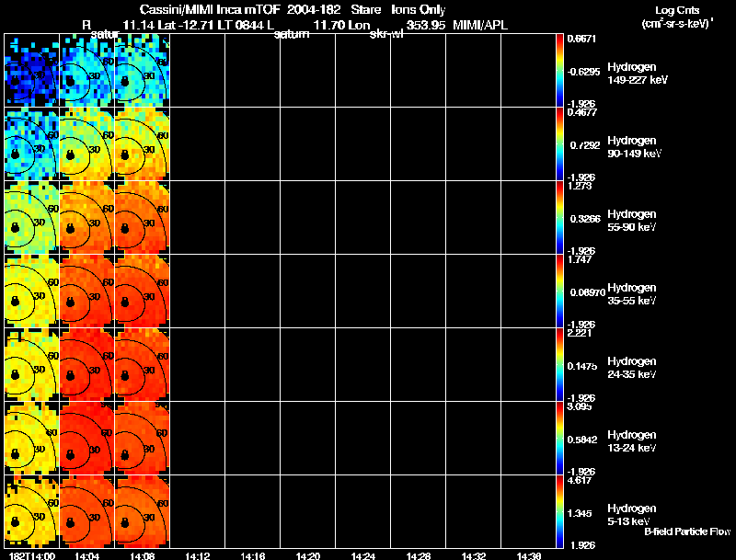Click the '0.1475' color scale value
Viewport: 736px width, 560px height.
tap(582, 366)
